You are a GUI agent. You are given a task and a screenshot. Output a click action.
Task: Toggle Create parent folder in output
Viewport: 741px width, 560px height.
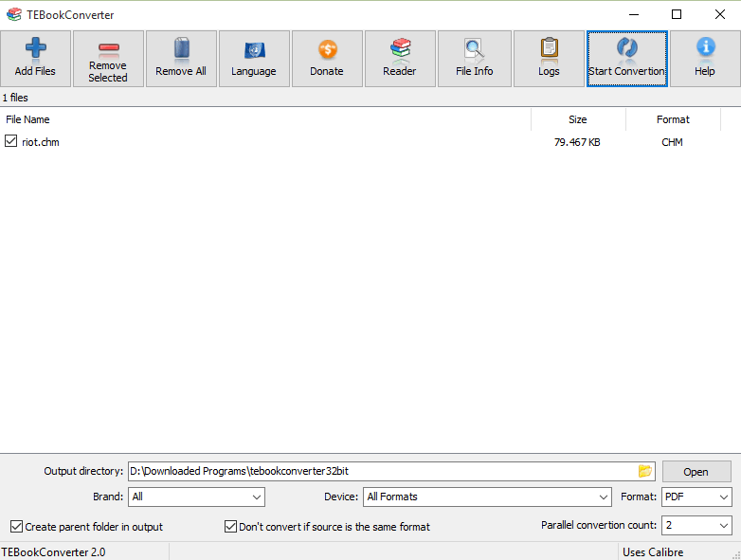[x=16, y=527]
